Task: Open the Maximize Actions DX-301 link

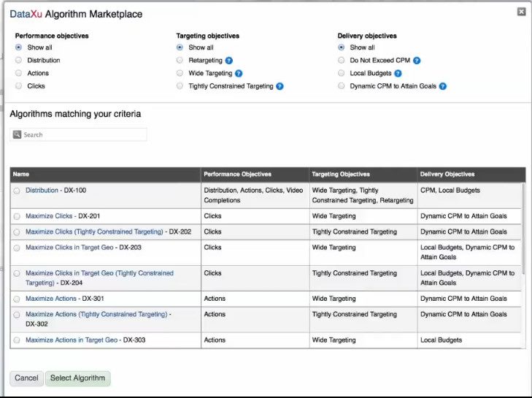Action: click(51, 299)
